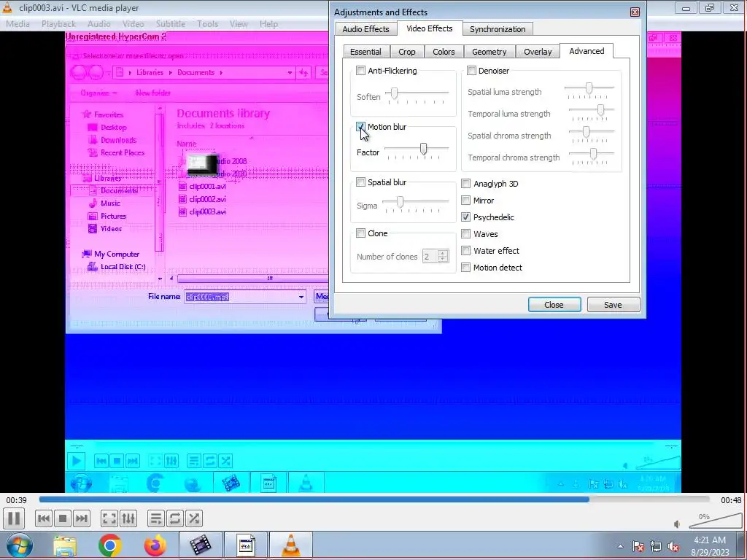Select VLC cone on taskbar
The width and height of the screenshot is (747, 560).
pyautogui.click(x=291, y=545)
